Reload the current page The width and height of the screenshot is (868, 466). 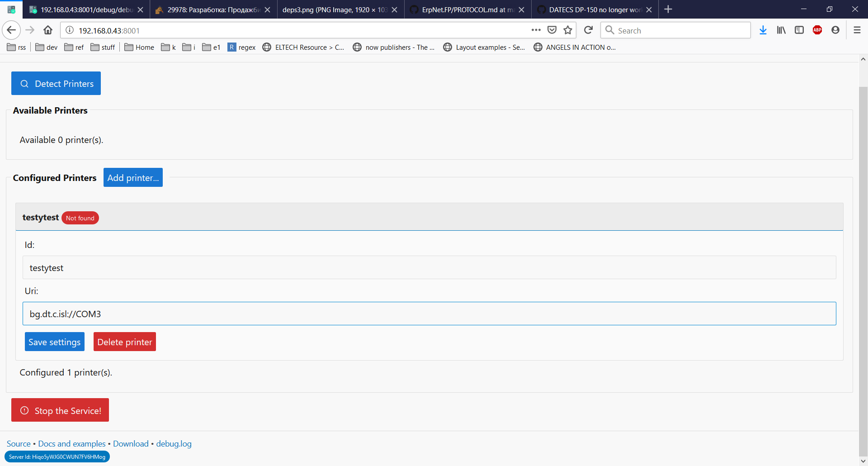point(588,30)
